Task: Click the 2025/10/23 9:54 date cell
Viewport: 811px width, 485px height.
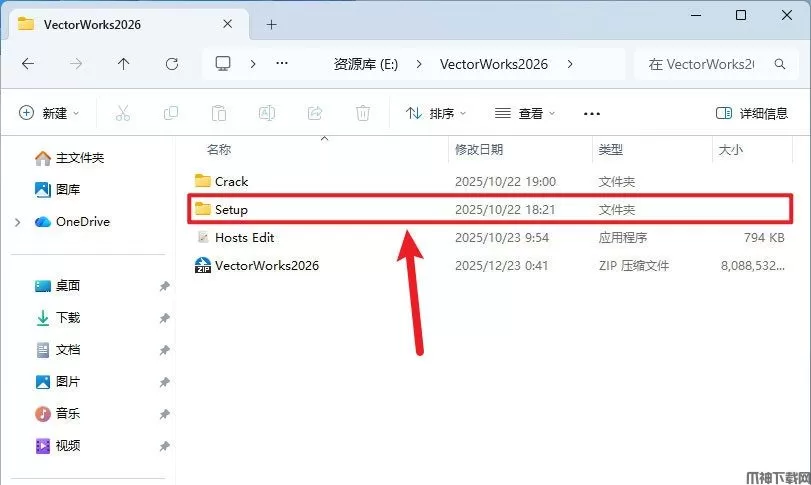Action: [x=502, y=238]
